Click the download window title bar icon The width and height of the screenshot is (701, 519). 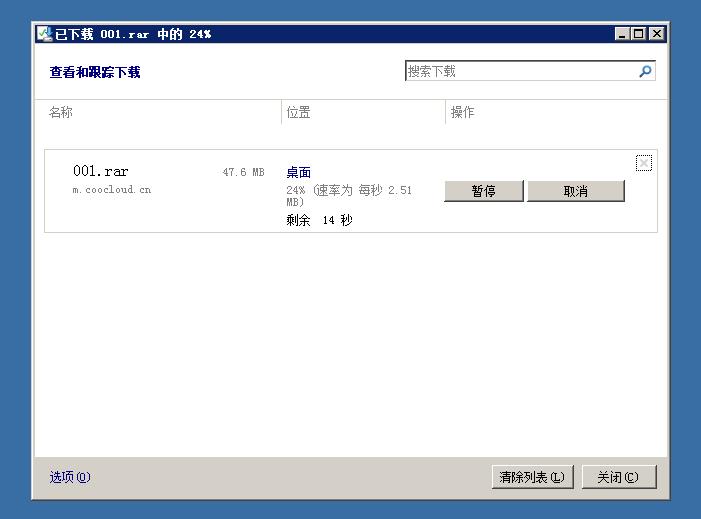pos(45,34)
